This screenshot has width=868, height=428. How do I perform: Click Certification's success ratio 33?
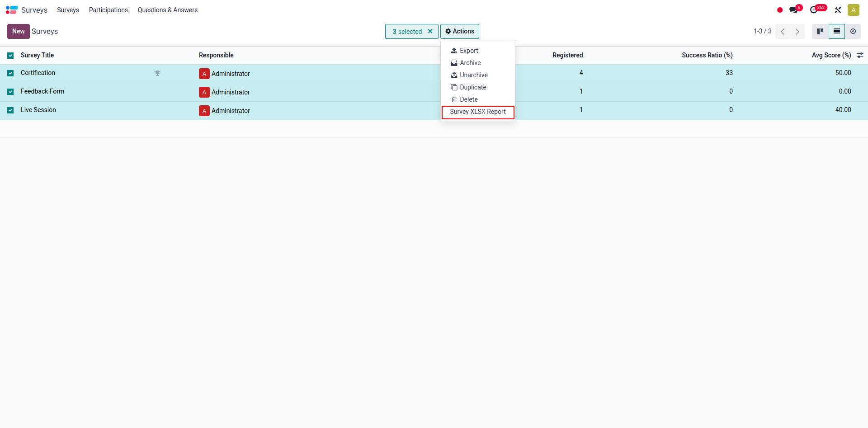(729, 73)
